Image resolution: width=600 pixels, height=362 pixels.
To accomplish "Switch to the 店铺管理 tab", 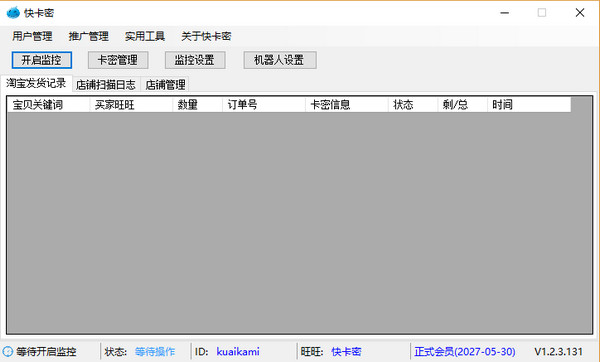I will [x=165, y=85].
